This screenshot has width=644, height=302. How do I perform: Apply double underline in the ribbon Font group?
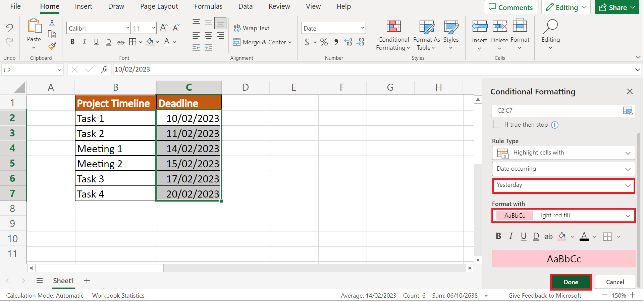point(109,42)
